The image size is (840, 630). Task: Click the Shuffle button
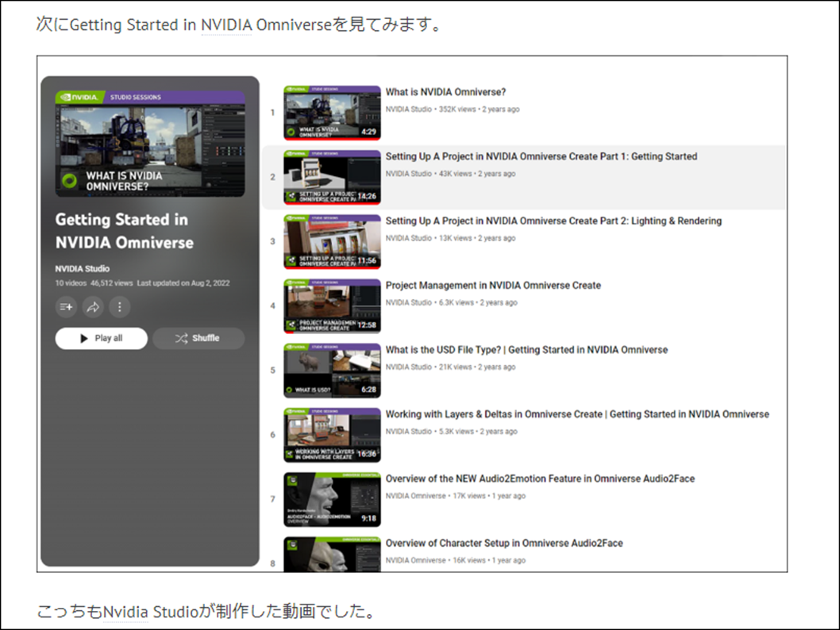click(198, 338)
